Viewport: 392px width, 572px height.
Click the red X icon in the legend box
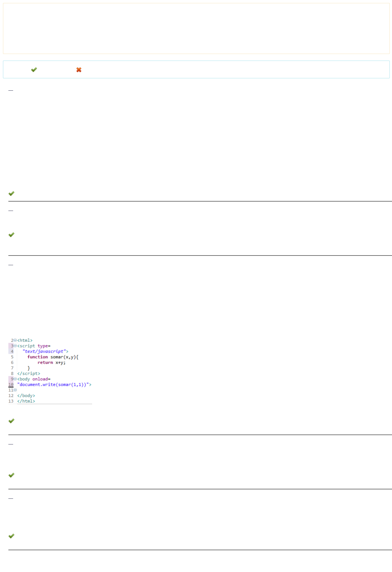point(79,70)
